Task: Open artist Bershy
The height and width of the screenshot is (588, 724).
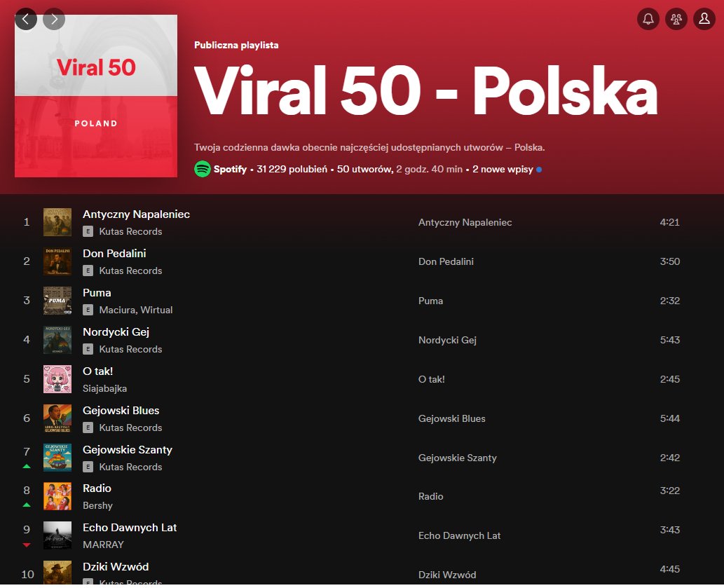Action: coord(97,505)
